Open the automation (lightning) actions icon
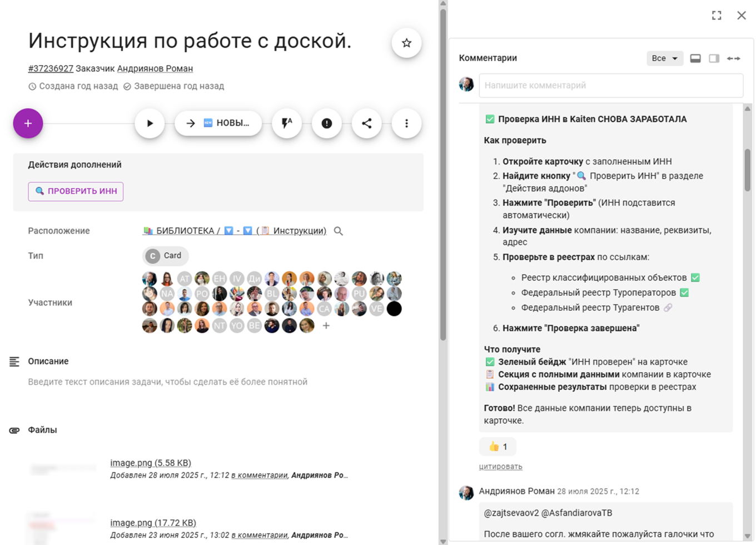 pos(285,123)
